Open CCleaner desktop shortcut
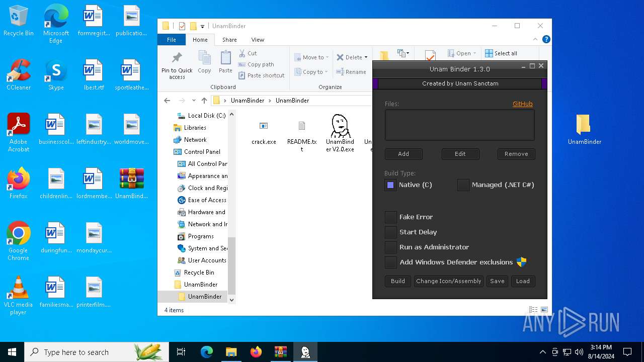This screenshot has width=644, height=362. [19, 75]
